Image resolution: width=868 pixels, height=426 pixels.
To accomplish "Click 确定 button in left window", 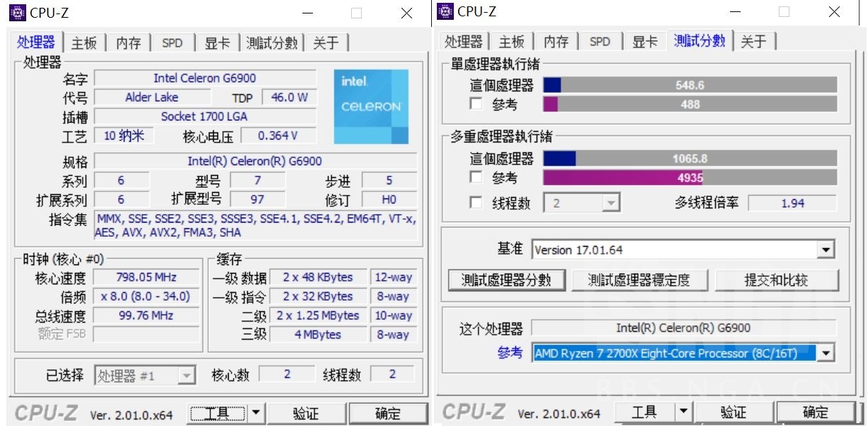I will click(x=387, y=413).
